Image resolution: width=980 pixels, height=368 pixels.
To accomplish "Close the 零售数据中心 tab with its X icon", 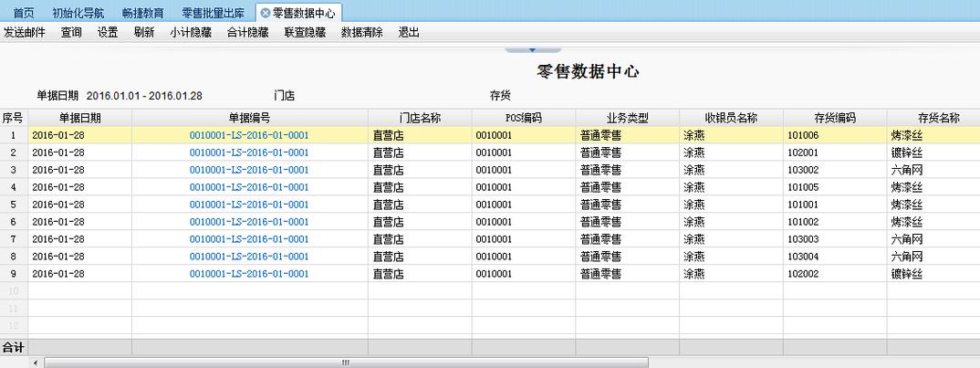I will [x=265, y=13].
